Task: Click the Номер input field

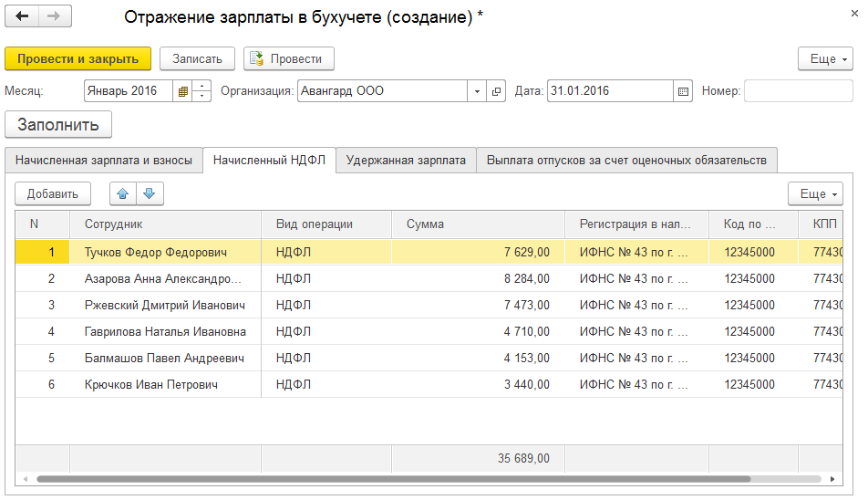Action: pos(798,91)
